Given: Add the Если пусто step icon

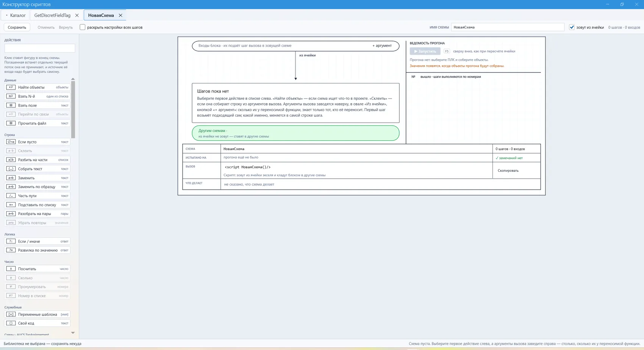Looking at the screenshot, I should [x=11, y=142].
